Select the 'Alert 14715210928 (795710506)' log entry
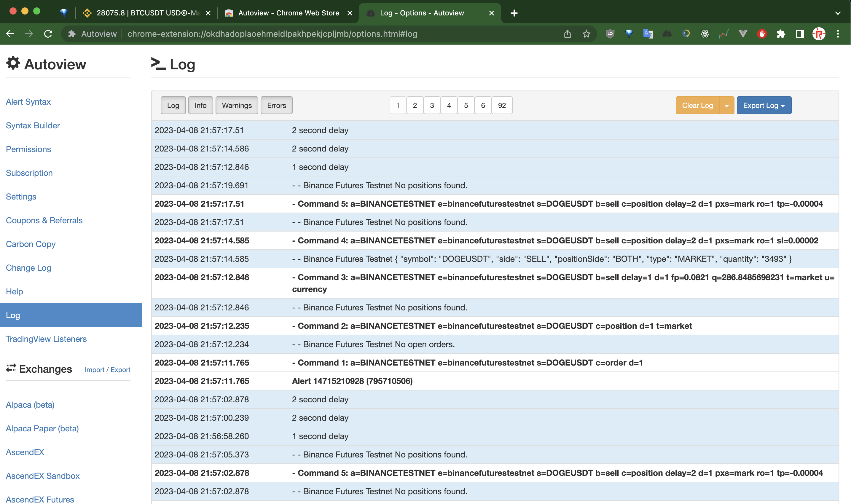The width and height of the screenshot is (851, 504). [495, 381]
